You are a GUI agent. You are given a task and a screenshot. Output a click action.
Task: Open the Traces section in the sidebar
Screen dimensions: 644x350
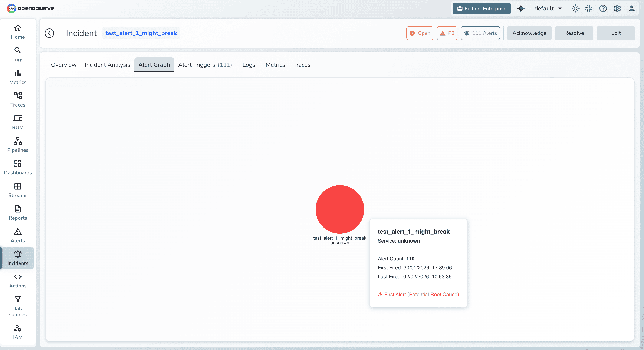point(17,99)
